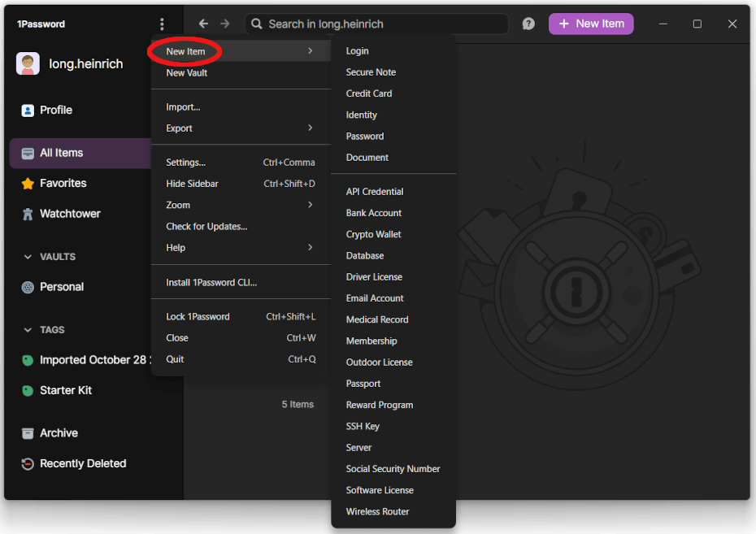Select Email Account item type
The height and width of the screenshot is (534, 756).
393,298
